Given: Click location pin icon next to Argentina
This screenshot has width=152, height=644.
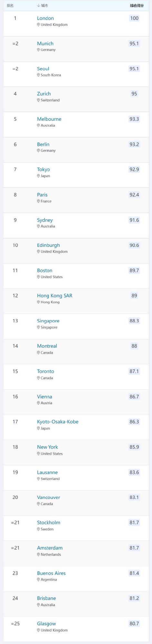Looking at the screenshot, I should tap(38, 580).
